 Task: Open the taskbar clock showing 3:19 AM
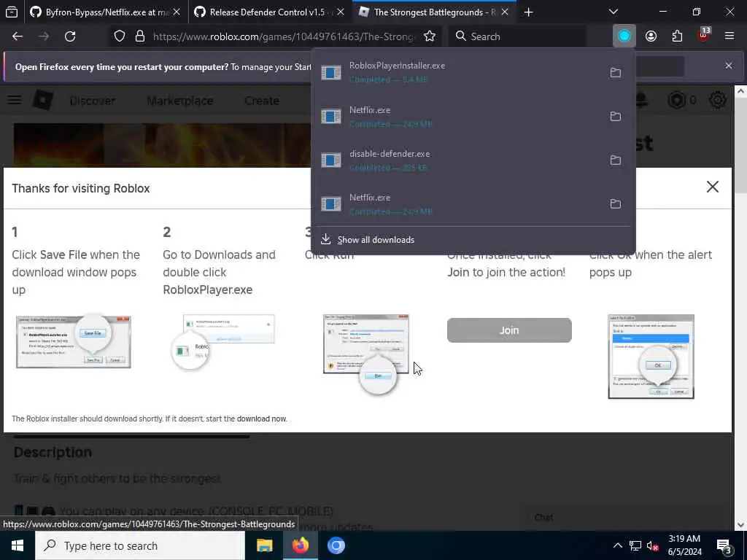click(684, 545)
